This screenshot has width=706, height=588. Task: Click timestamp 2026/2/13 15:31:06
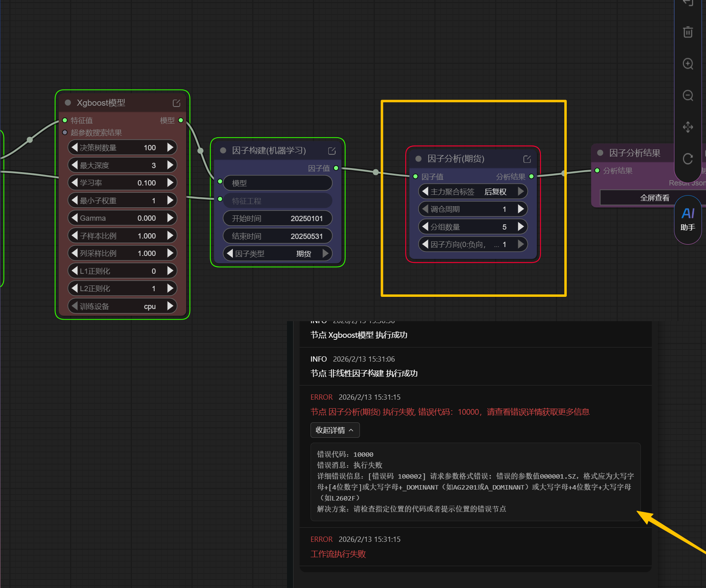pyautogui.click(x=364, y=359)
